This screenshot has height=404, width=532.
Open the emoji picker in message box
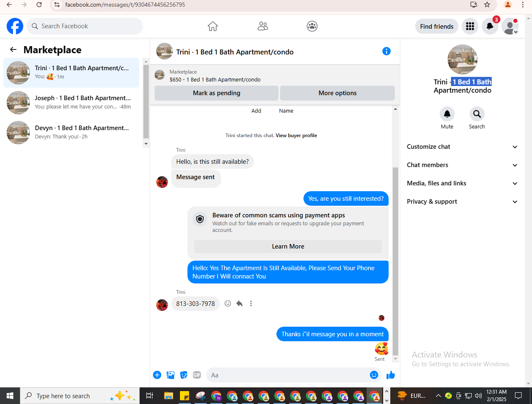tap(374, 375)
